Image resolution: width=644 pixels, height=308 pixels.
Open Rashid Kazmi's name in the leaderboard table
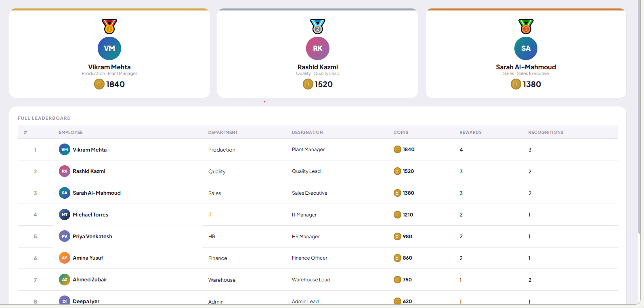click(89, 171)
